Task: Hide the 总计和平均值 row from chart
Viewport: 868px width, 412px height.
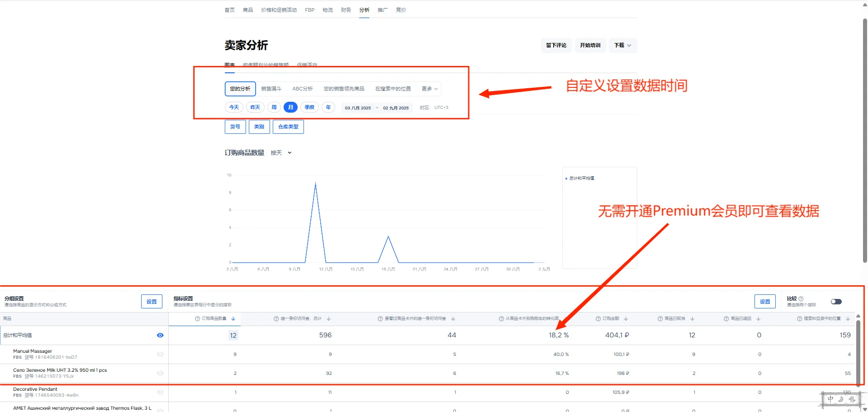Action: 160,336
